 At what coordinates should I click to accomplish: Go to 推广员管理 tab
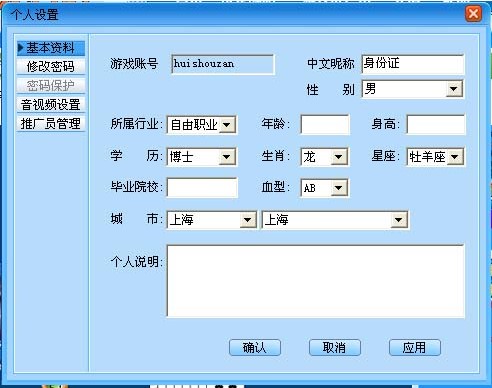coord(51,124)
